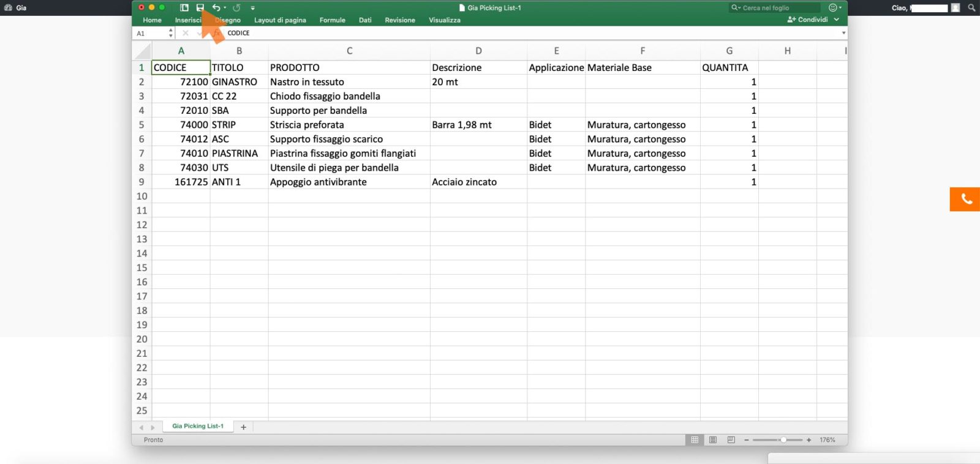Viewport: 980px width, 464px height.
Task: Click the zoom out minus icon
Action: [x=747, y=440]
